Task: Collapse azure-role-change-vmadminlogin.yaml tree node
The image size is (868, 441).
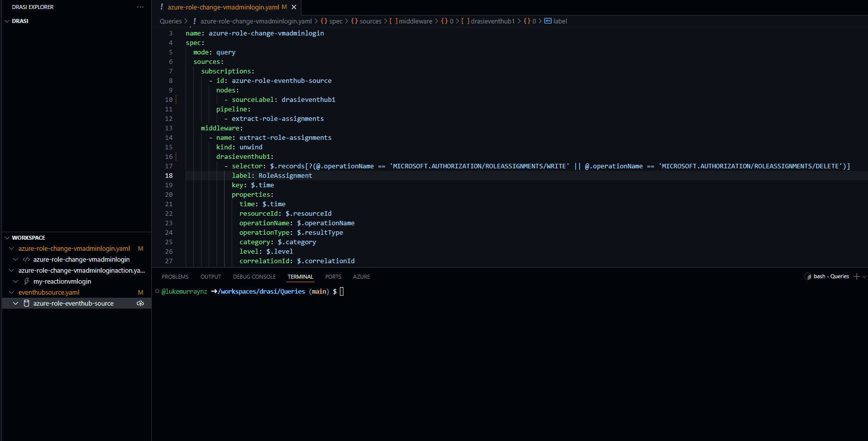Action: pyautogui.click(x=11, y=248)
